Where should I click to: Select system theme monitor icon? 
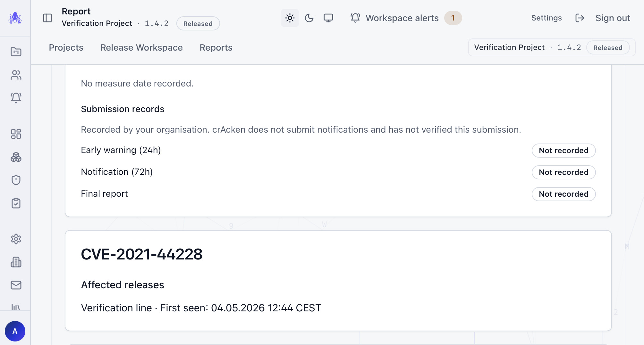[328, 18]
